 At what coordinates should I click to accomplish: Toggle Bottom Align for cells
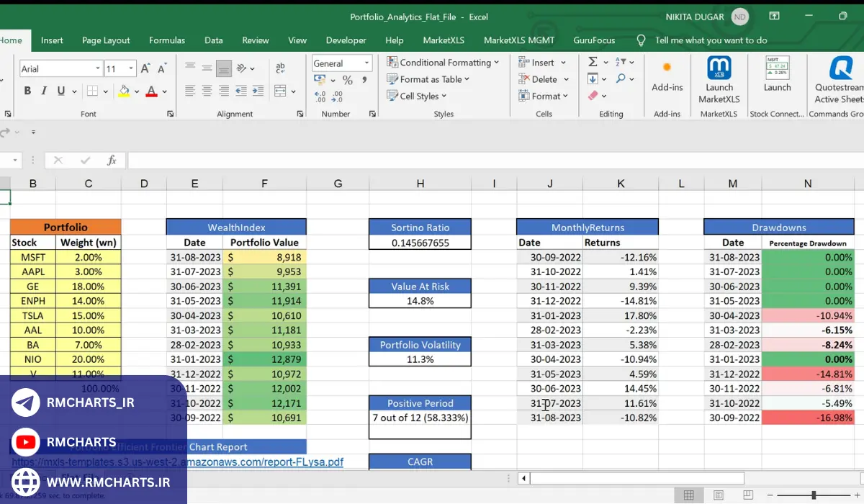[223, 69]
